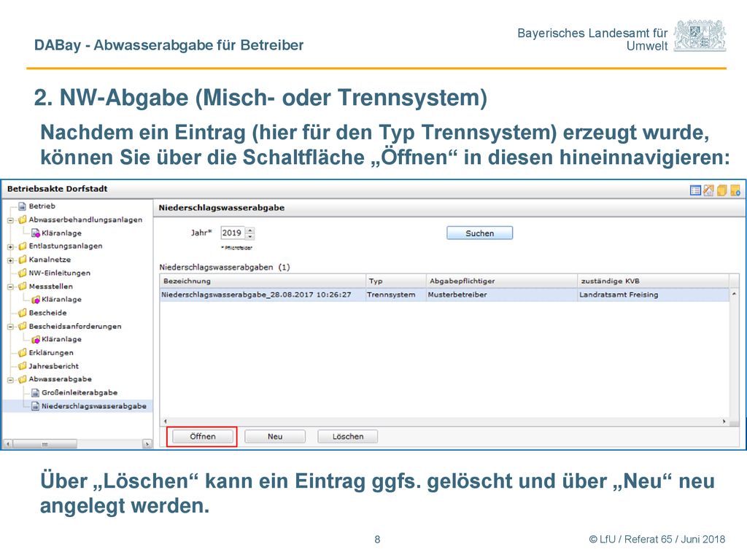This screenshot has width=747, height=560.
Task: Decrease the Jahr value with down arrow
Action: pyautogui.click(x=251, y=236)
